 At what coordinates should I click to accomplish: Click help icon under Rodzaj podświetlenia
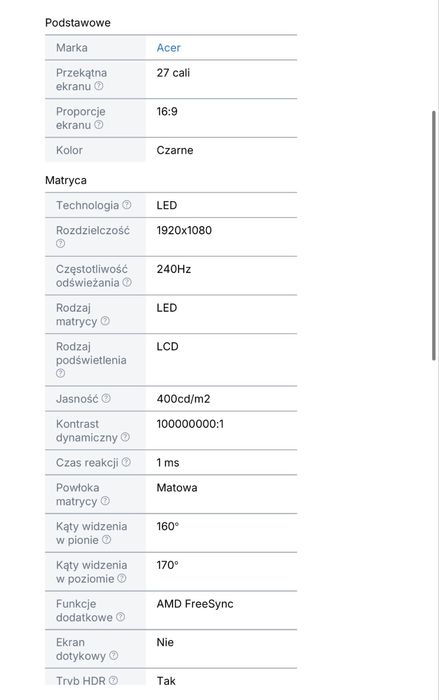(60, 373)
